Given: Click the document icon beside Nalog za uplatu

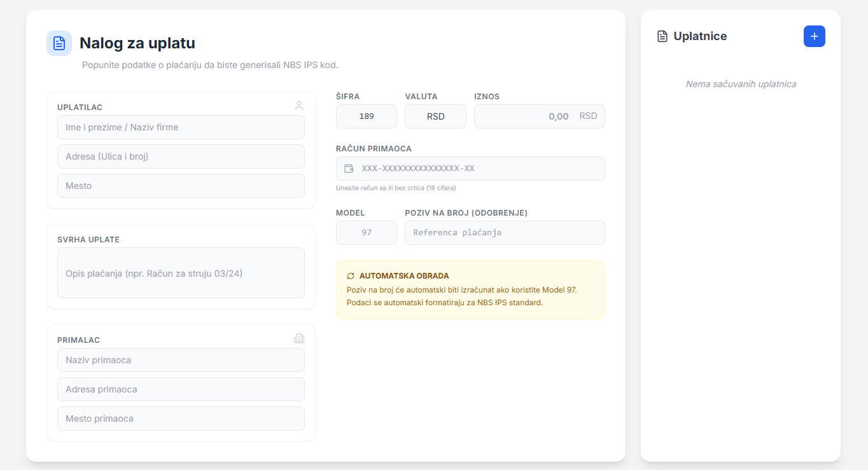Looking at the screenshot, I should 59,43.
